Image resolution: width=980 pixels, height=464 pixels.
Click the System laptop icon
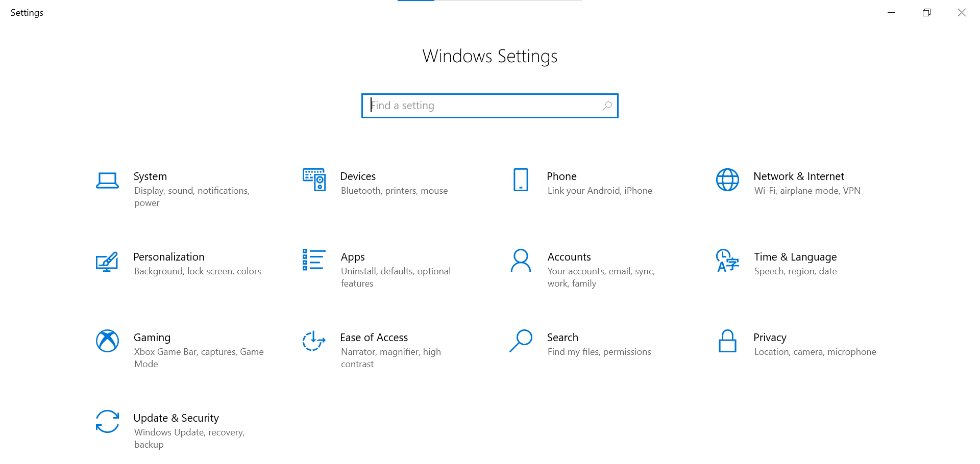pos(107,181)
